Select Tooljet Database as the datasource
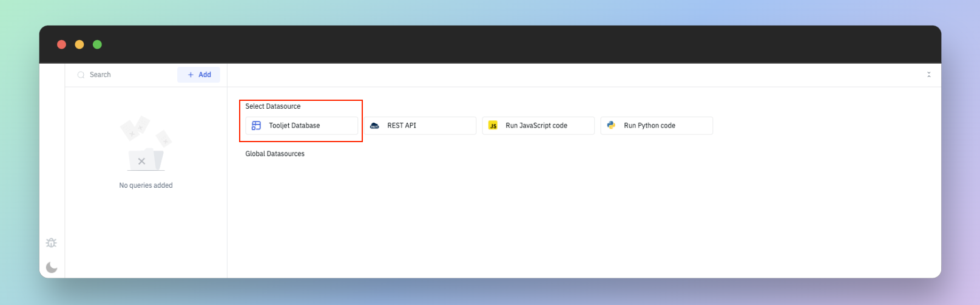 pos(302,126)
